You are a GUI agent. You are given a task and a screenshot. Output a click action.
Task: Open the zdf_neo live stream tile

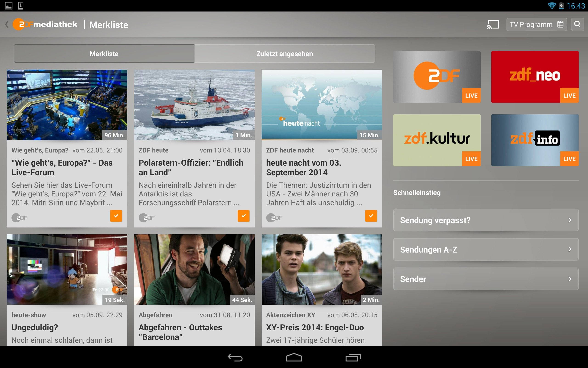(535, 77)
